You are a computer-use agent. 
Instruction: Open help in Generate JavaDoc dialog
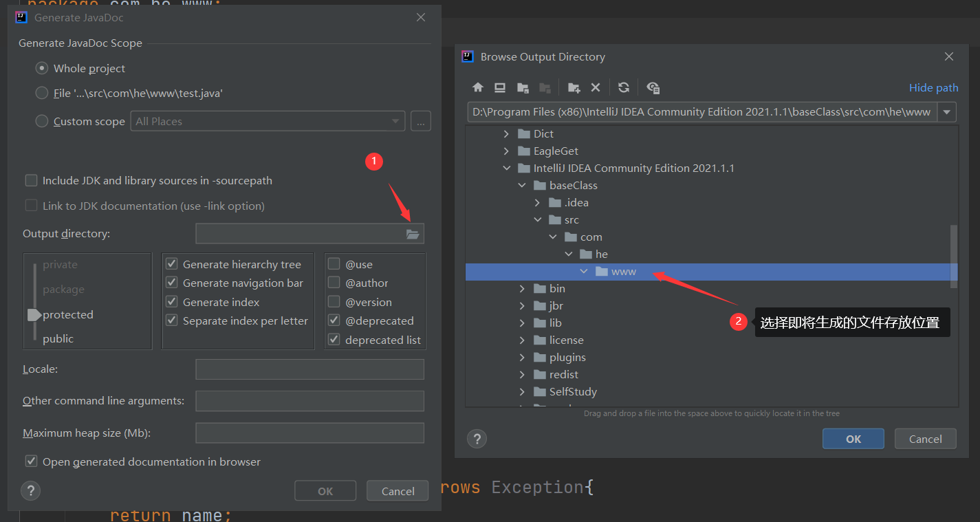[31, 490]
